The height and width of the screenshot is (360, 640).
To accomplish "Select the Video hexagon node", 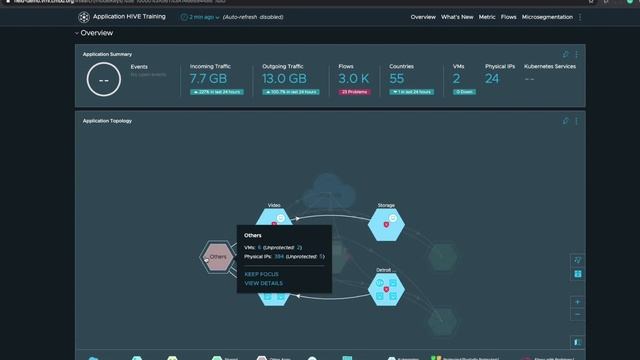I will click(274, 217).
